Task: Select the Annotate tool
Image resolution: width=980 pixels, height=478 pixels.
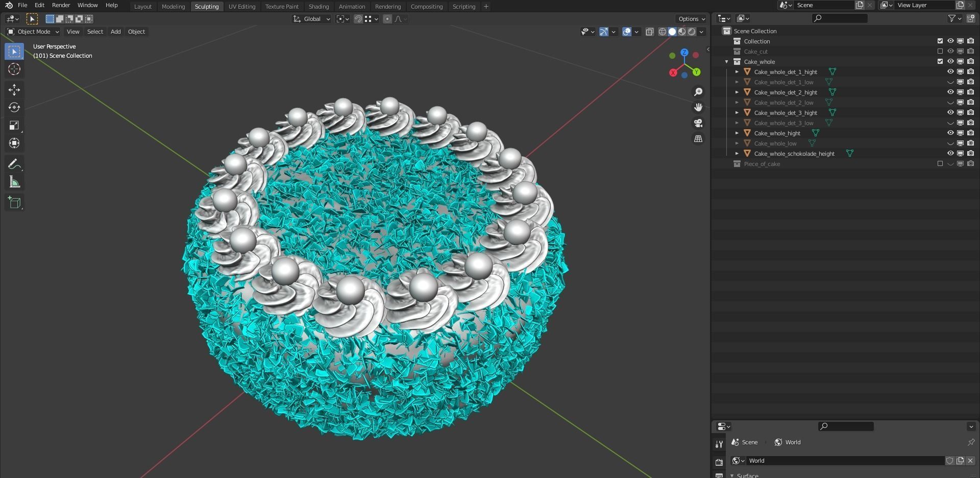Action: click(14, 164)
